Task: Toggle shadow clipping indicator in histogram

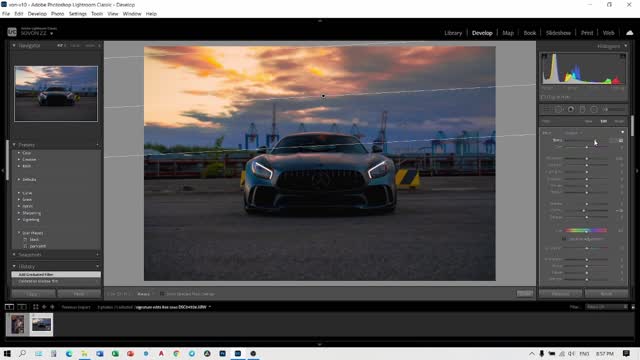Action: coord(544,56)
